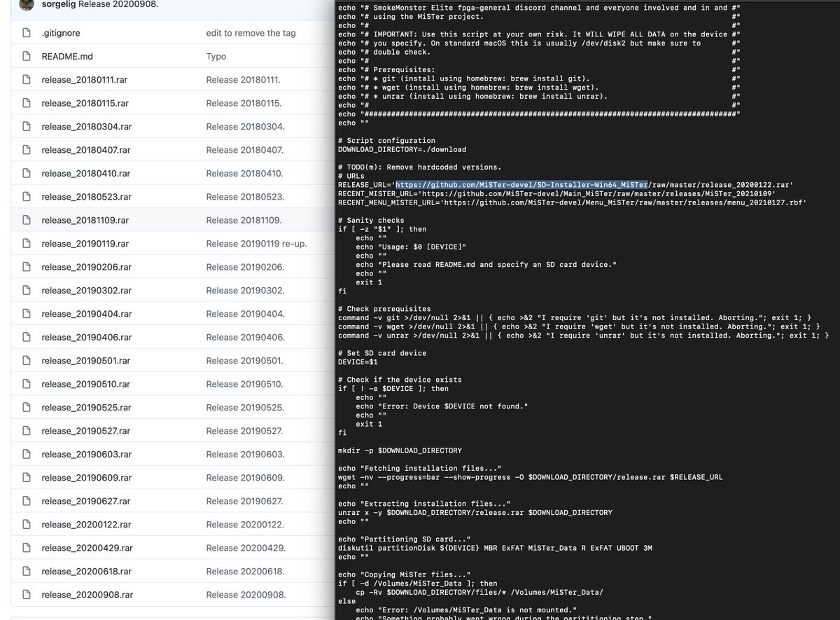Open release_20181109.rar file

coord(85,220)
